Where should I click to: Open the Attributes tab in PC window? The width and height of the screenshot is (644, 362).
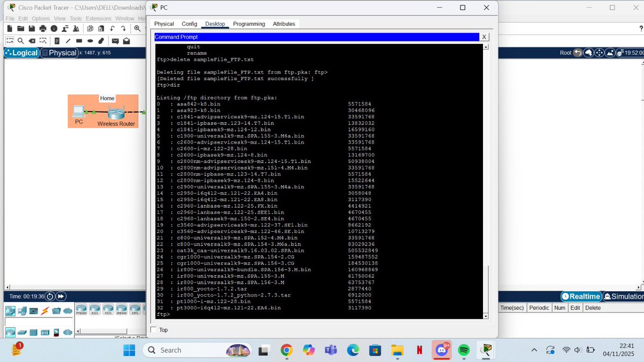tap(284, 24)
